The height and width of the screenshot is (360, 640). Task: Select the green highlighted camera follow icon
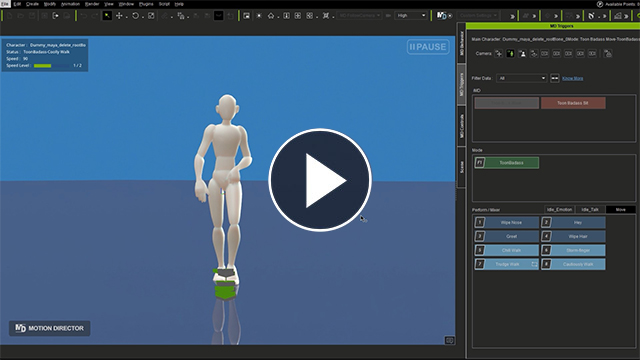point(510,53)
